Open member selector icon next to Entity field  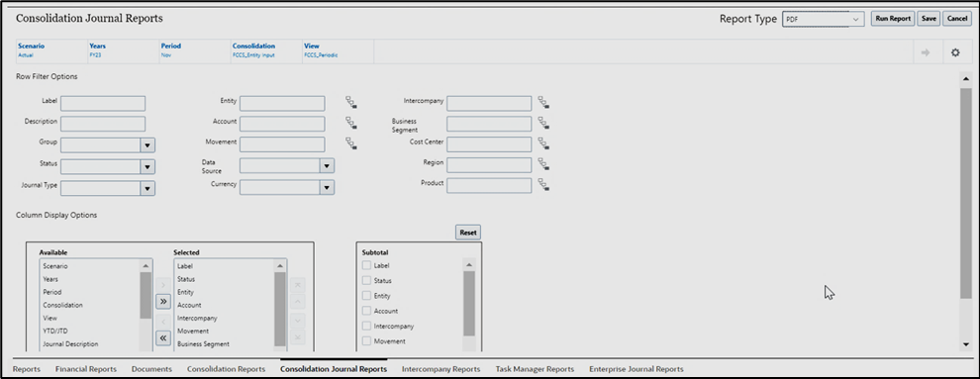click(x=351, y=102)
